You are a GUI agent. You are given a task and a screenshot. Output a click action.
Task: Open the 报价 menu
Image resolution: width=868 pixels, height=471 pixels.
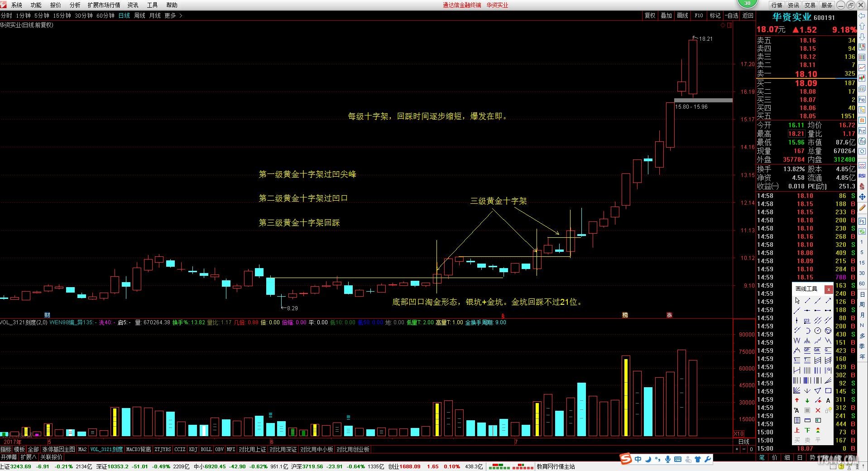(55, 5)
